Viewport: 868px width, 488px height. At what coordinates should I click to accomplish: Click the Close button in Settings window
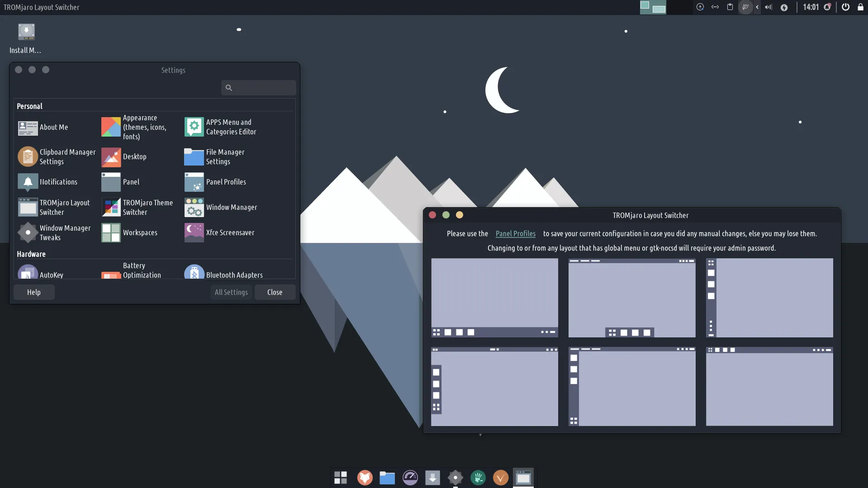(275, 292)
